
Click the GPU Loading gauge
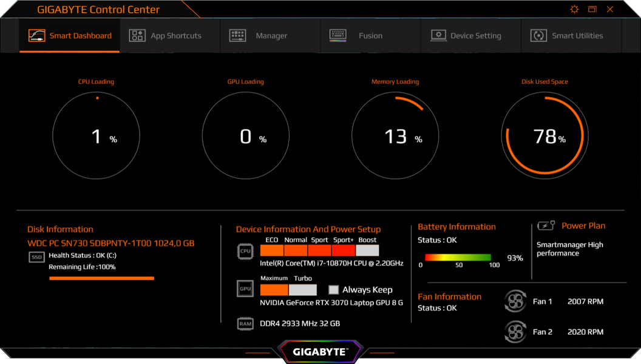pyautogui.click(x=246, y=136)
